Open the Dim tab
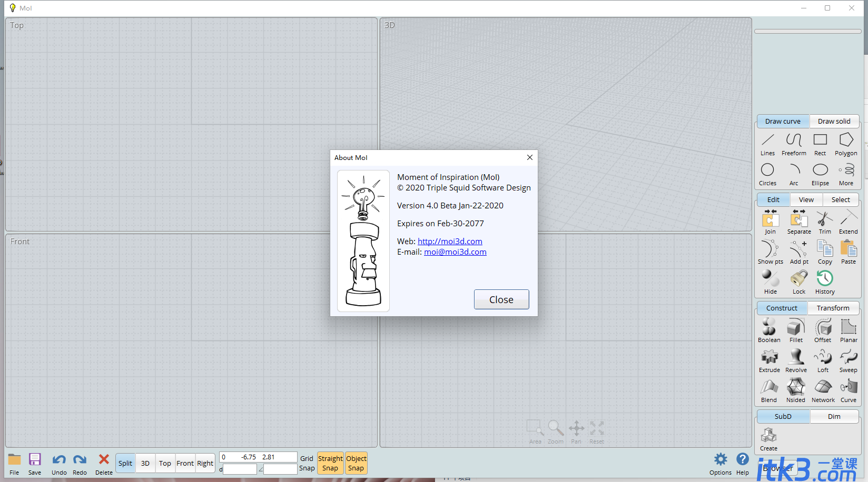868x482 pixels. (x=834, y=416)
